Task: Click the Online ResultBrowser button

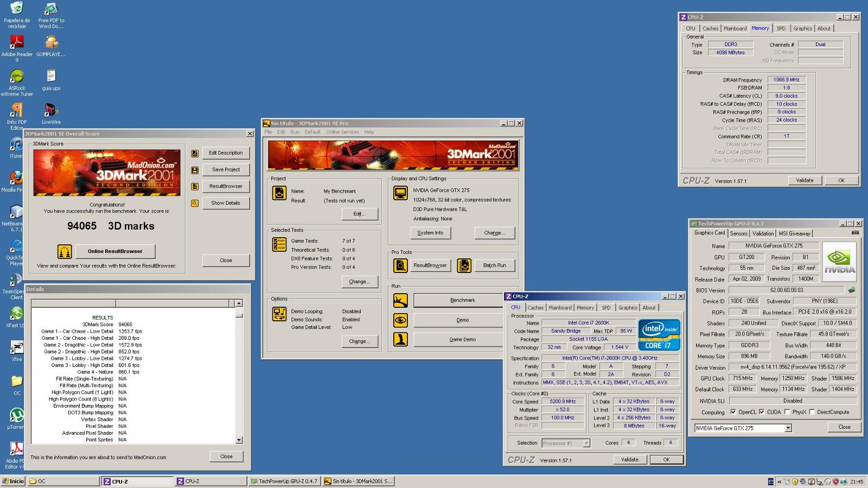Action: coord(115,251)
